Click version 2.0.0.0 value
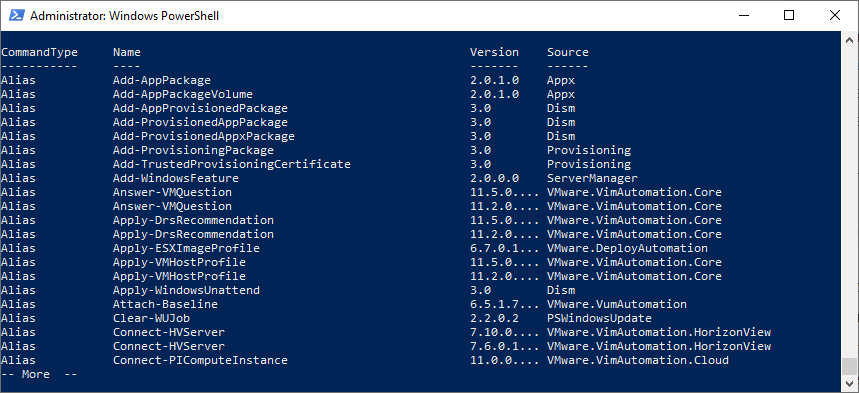 (494, 178)
